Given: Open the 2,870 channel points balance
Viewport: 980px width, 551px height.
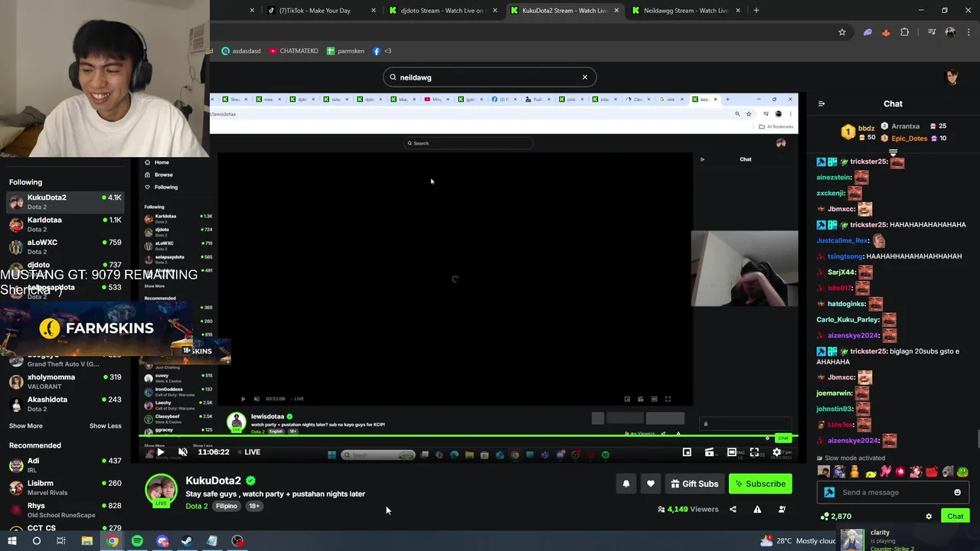Looking at the screenshot, I should (x=836, y=517).
